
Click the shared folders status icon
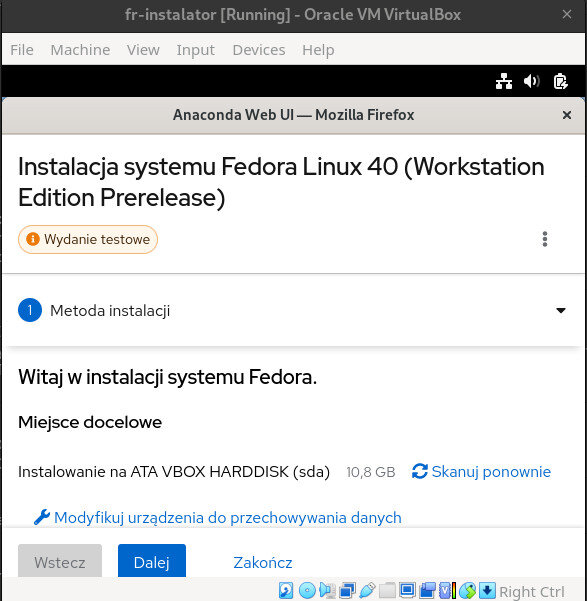(387, 590)
